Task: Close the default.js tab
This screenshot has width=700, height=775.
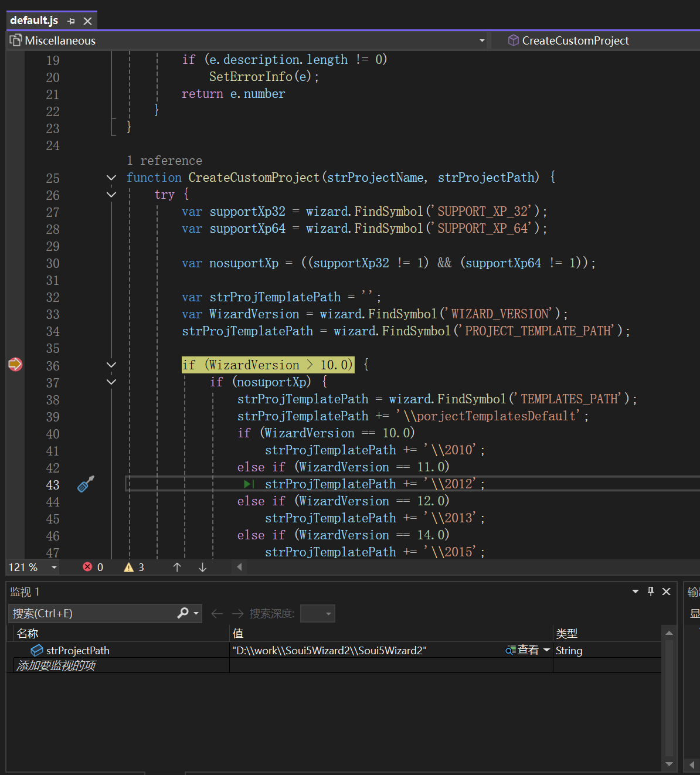Action: tap(88, 21)
